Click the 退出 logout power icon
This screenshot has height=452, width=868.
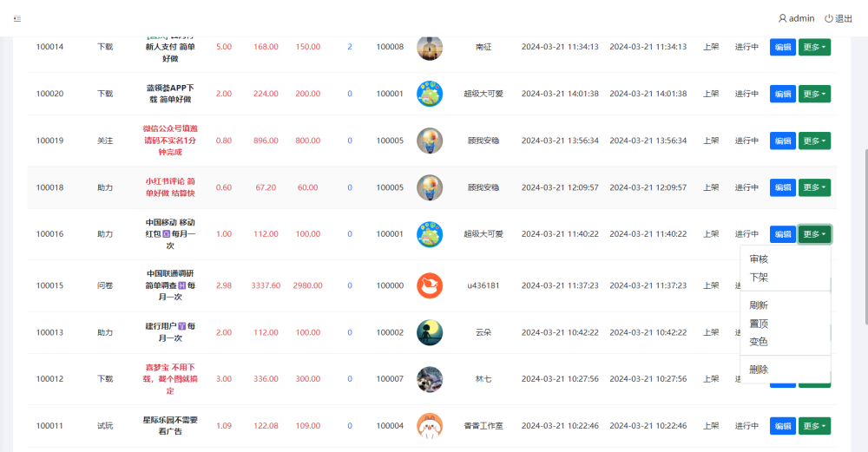click(x=829, y=18)
